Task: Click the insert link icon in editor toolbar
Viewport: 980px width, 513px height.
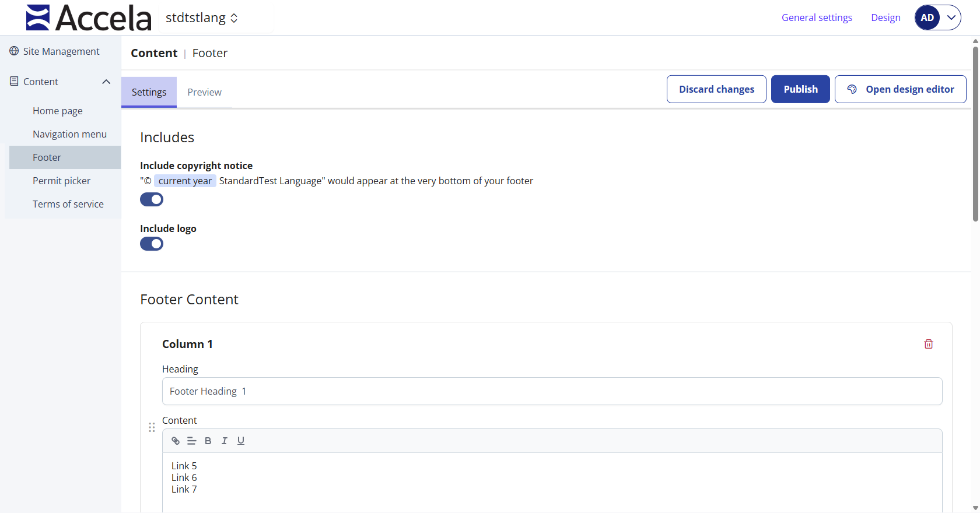Action: pos(175,441)
